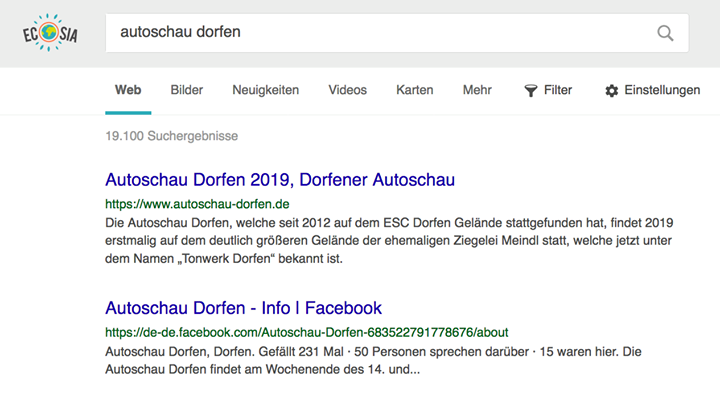Image resolution: width=720 pixels, height=398 pixels.
Task: Click the snippet starting 'Autoschau Dorfen, Dorfen. Gefällt 231 Mal'
Action: coord(373,360)
